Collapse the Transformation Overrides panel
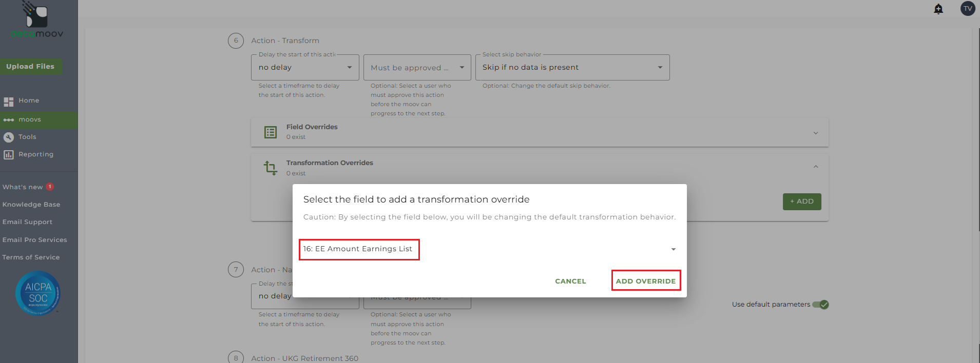The image size is (980, 363). (816, 167)
